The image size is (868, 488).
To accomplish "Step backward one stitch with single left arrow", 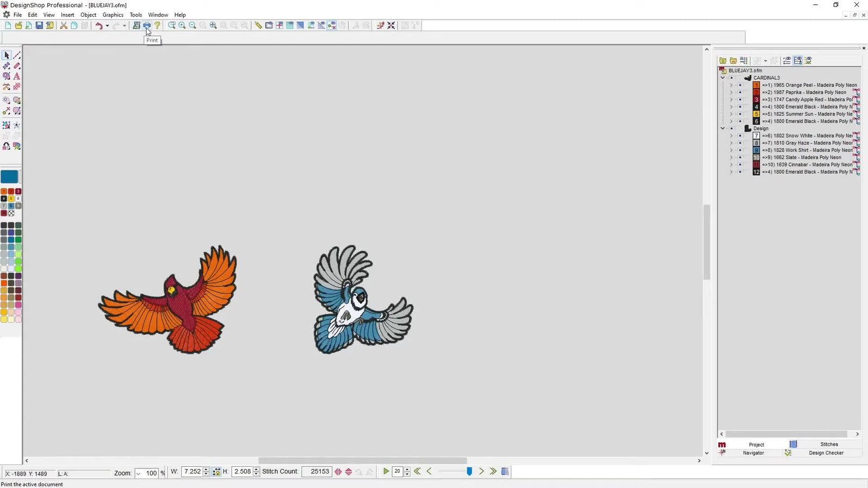I will pos(429,472).
